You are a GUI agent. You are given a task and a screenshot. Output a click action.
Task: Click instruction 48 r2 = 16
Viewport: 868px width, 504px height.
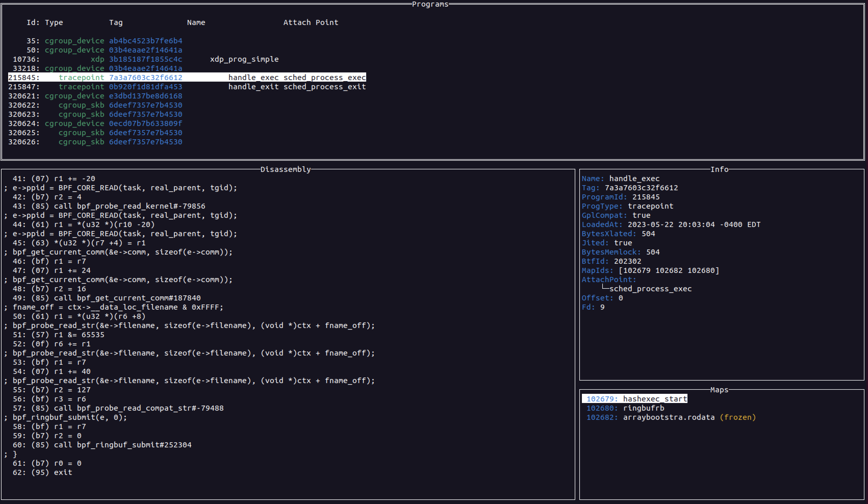point(49,289)
